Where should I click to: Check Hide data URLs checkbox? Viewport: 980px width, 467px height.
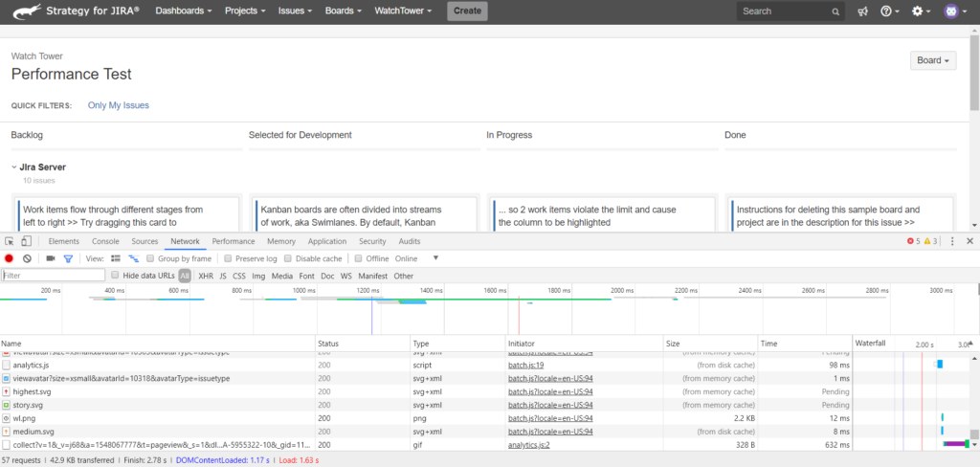(x=115, y=275)
